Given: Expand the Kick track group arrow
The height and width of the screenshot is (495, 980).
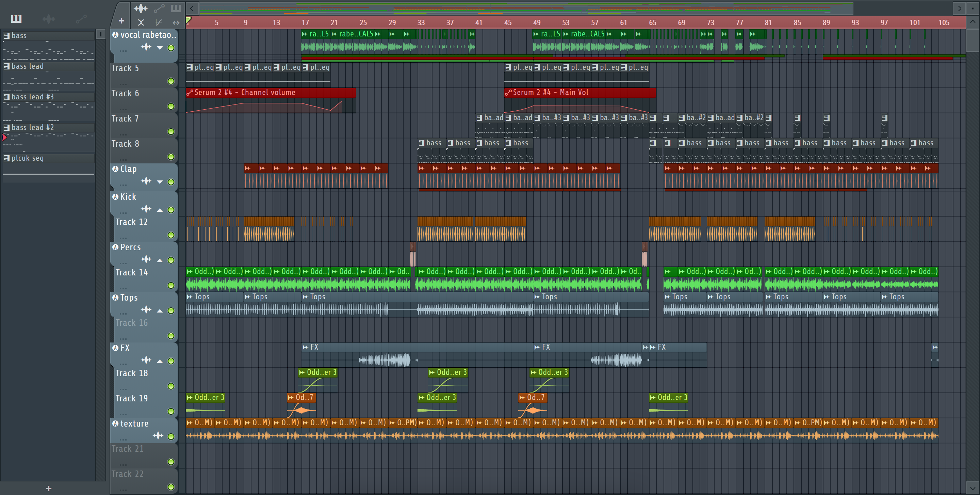Looking at the screenshot, I should point(160,210).
